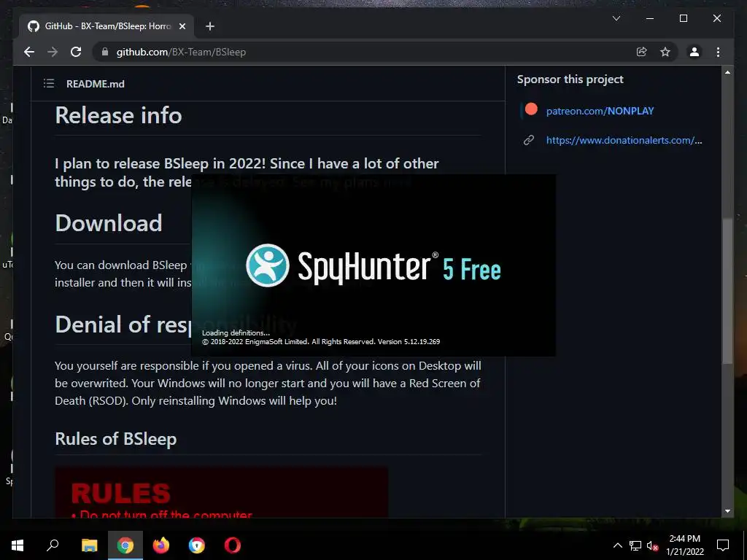
Task: Open the Chrome profile icon
Action: [x=694, y=52]
